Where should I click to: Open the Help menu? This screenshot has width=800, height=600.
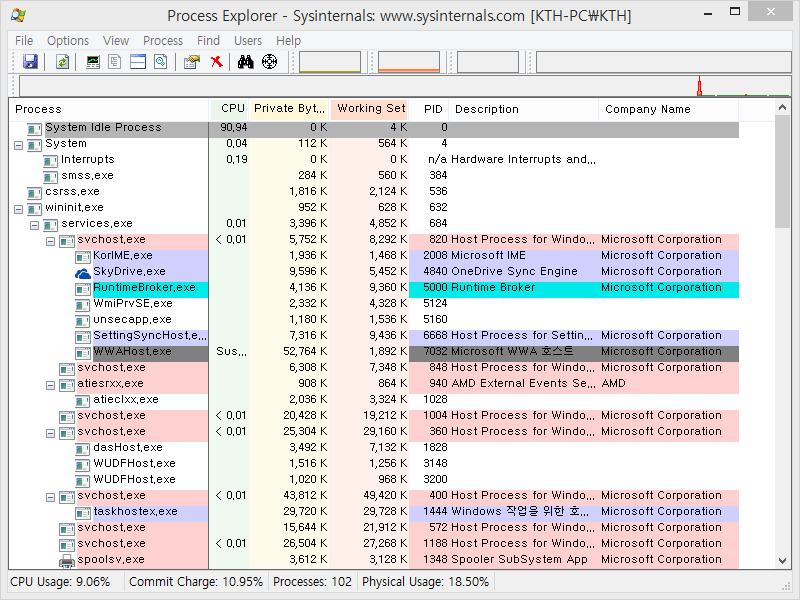pos(288,40)
